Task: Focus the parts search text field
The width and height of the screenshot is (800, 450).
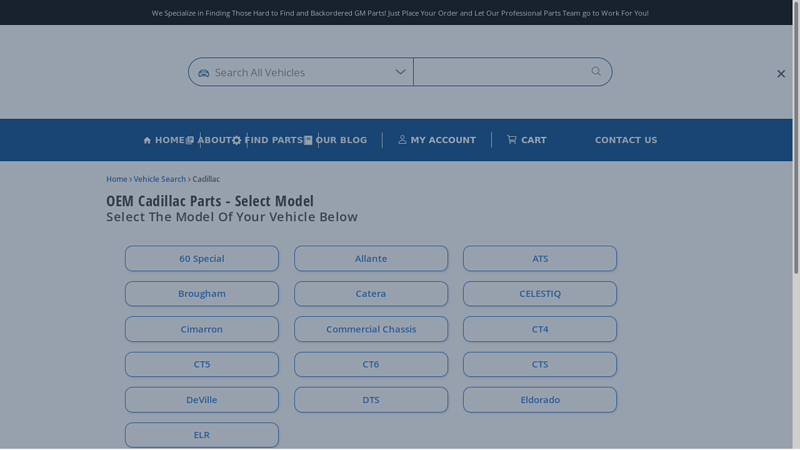Action: coord(498,72)
